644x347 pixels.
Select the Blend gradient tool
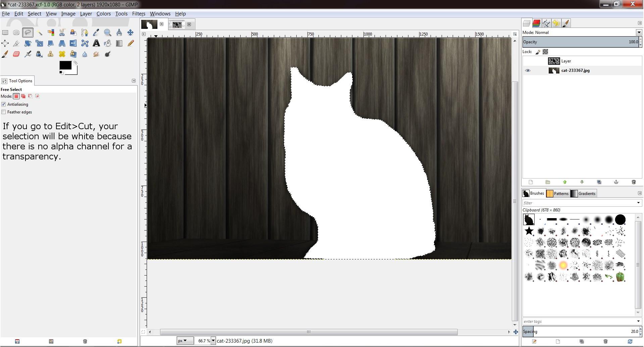119,43
